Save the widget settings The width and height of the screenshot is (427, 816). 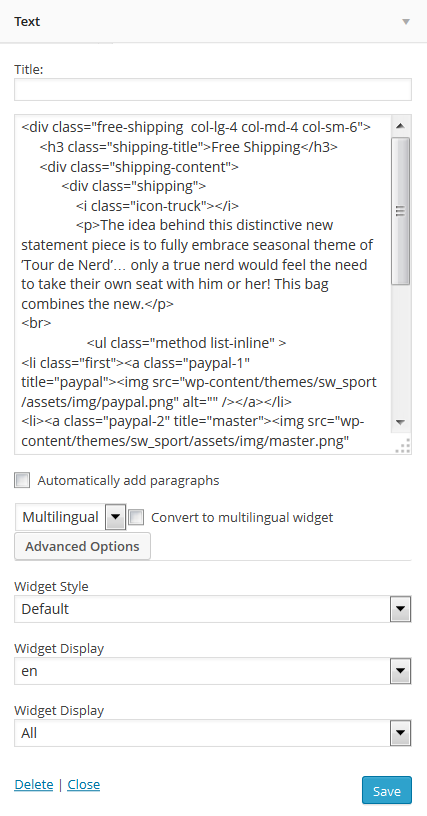(x=386, y=790)
